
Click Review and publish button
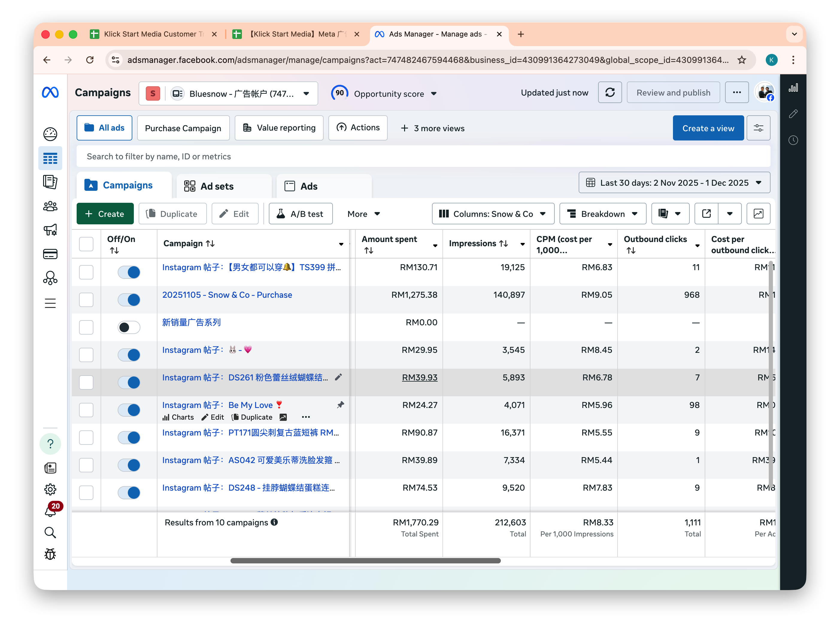pos(673,92)
